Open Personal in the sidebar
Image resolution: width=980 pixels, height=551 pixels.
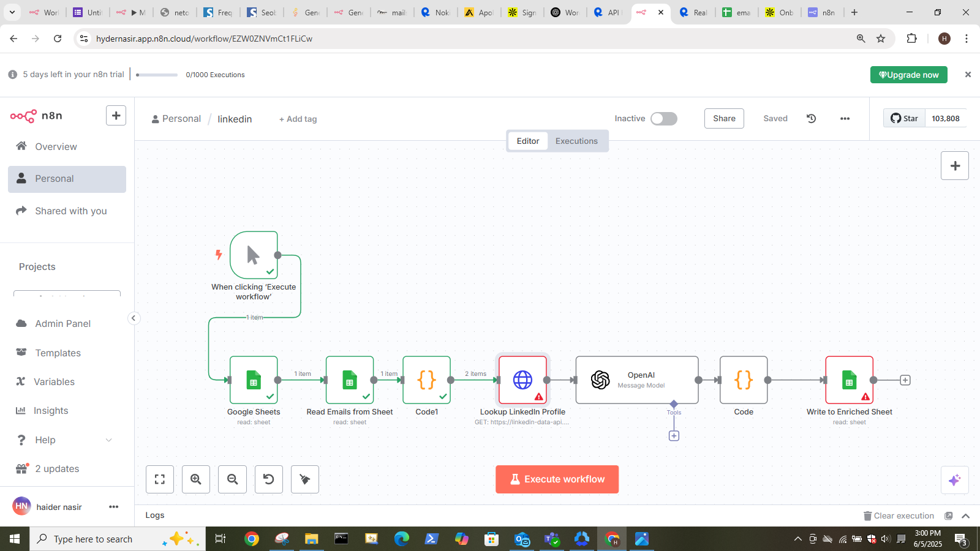(67, 179)
